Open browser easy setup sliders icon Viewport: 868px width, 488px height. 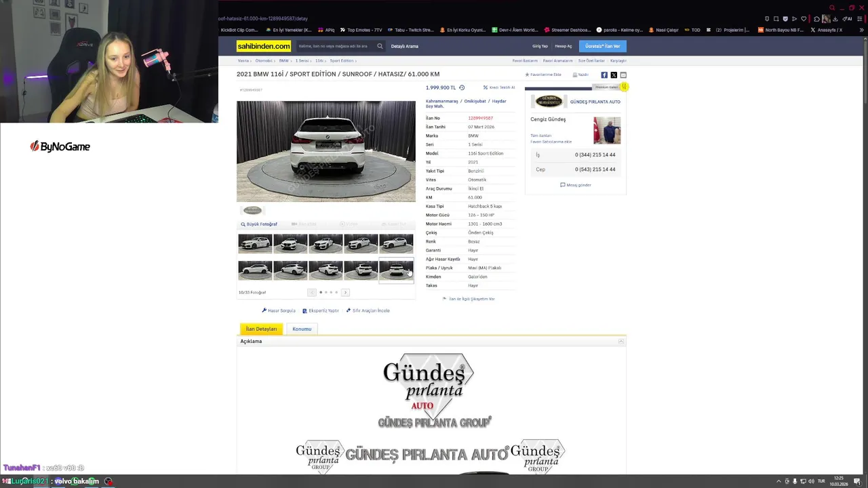pos(860,19)
